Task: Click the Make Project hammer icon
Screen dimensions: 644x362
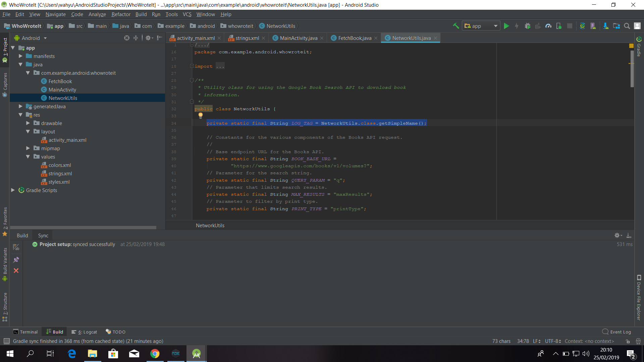Action: coord(456,26)
